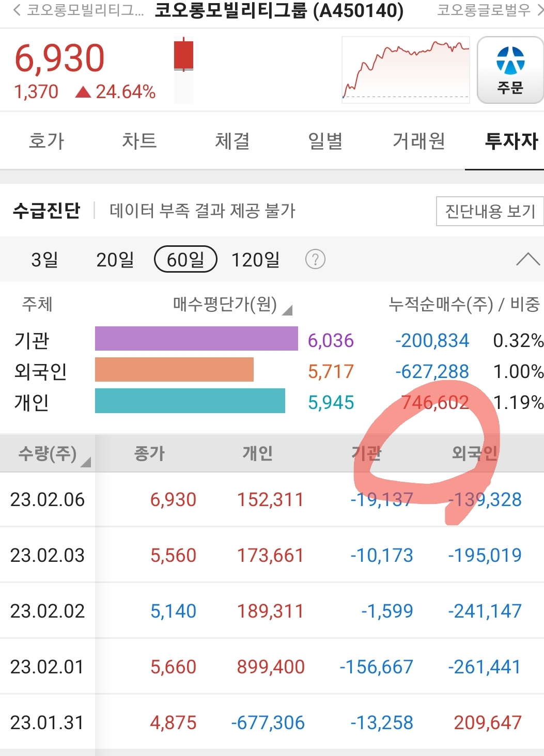Click 개인 value -677,306
Image resolution: width=544 pixels, height=756 pixels.
tap(268, 723)
